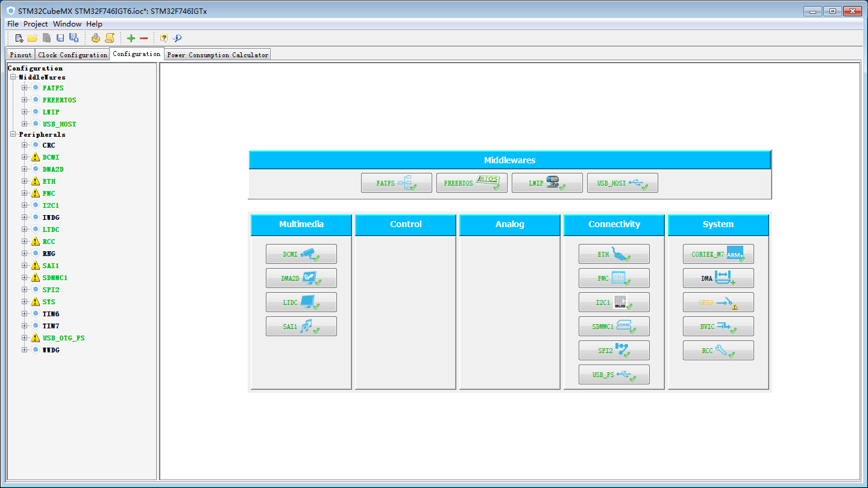Open the Power Consumption Calculator tab
This screenshot has height=488, width=868.
click(x=217, y=55)
